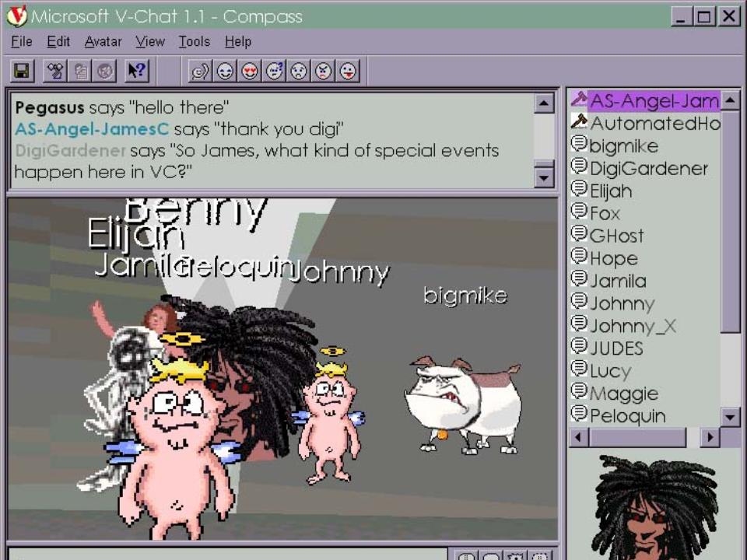Click the gavel icon beside AS-Angel-Jam
747x560 pixels.
tap(579, 100)
